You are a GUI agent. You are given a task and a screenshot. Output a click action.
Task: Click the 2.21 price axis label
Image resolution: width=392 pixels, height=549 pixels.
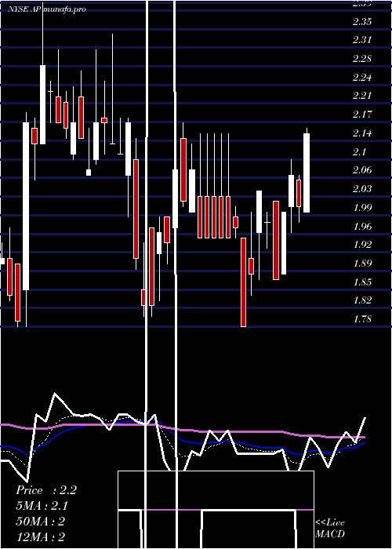(362, 96)
